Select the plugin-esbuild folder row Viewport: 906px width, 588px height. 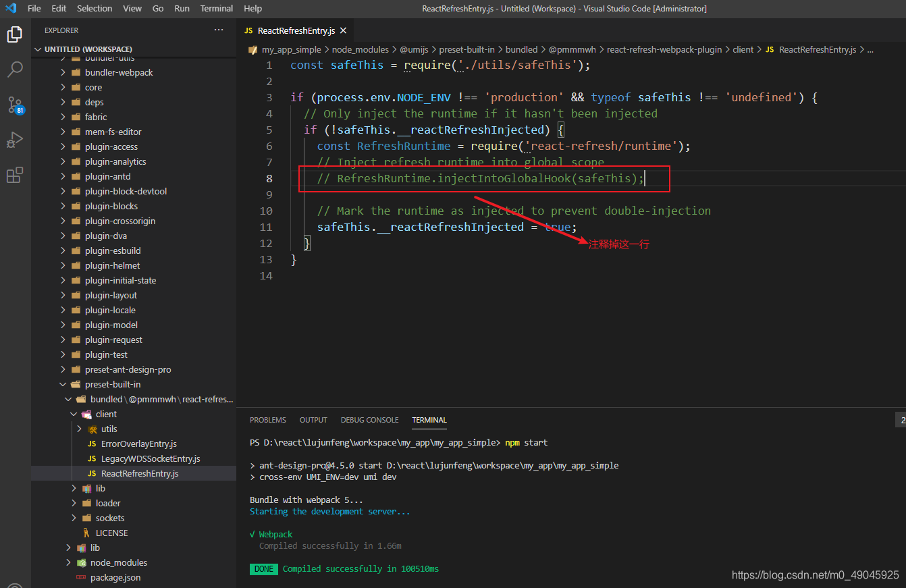pos(134,250)
